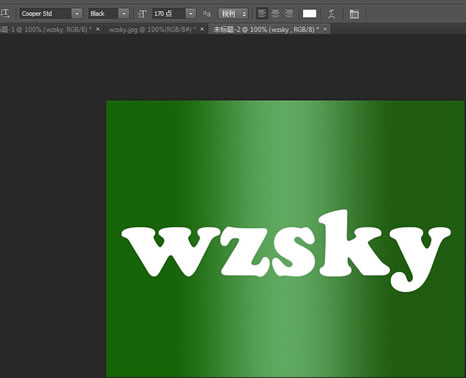Open font size dropdown arrow

(191, 14)
